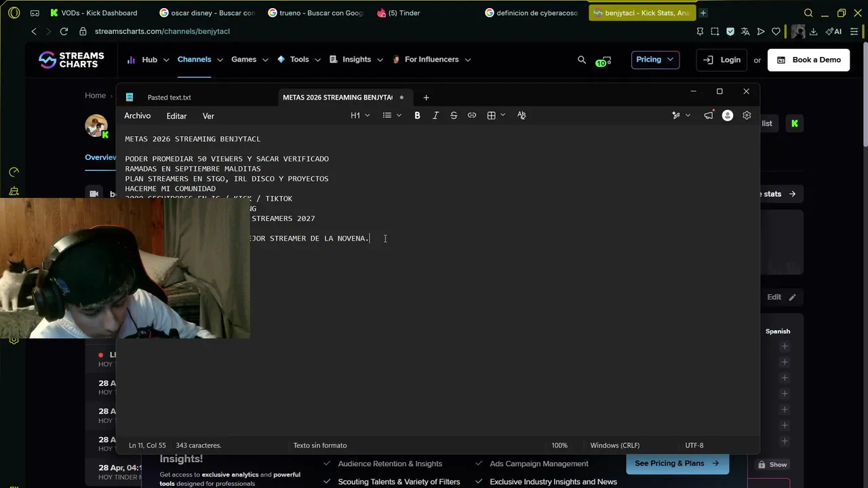868x488 pixels.
Task: Open the browser main menu icon
Action: [x=854, y=31]
